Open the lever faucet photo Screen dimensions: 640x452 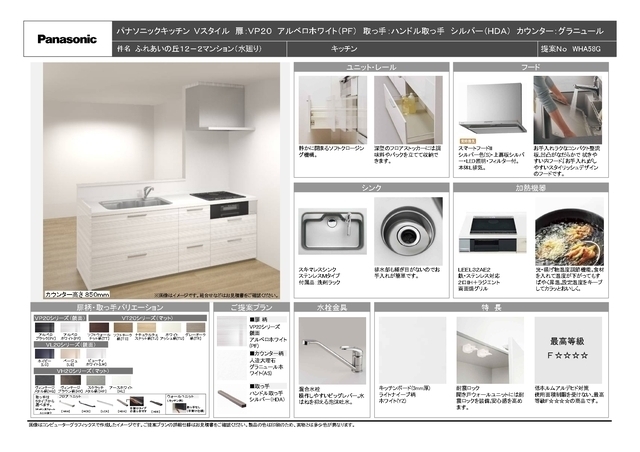pos(332,351)
